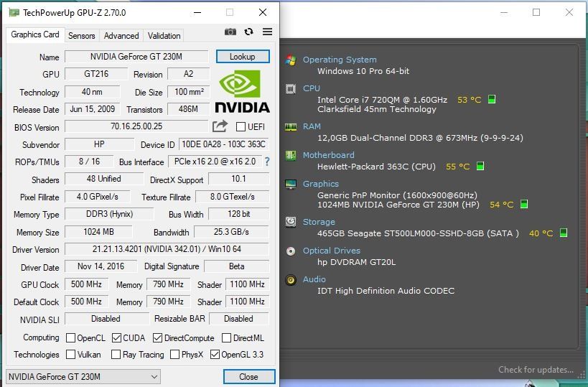Toggle the UEFI checkbox
The image size is (588, 387).
pos(241,127)
